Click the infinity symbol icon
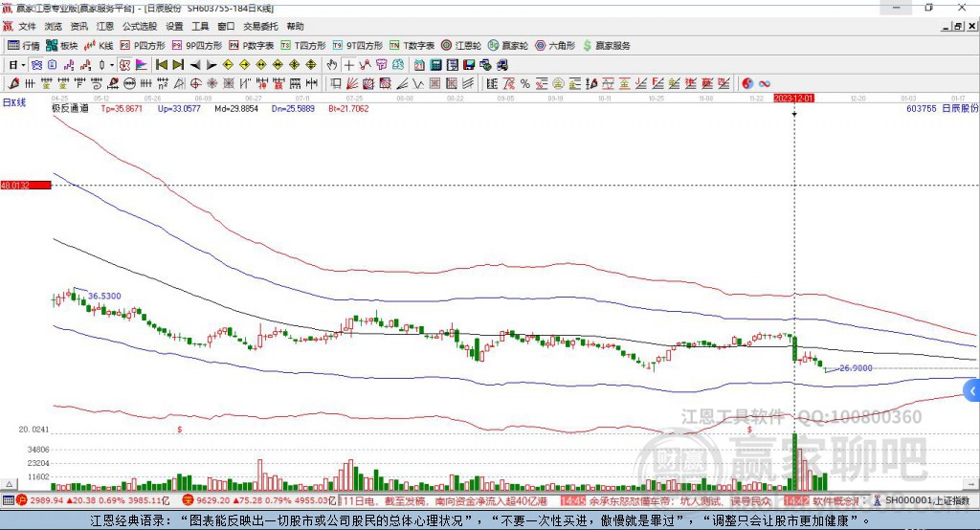Viewport: 980px width, 530px height. pos(765,83)
